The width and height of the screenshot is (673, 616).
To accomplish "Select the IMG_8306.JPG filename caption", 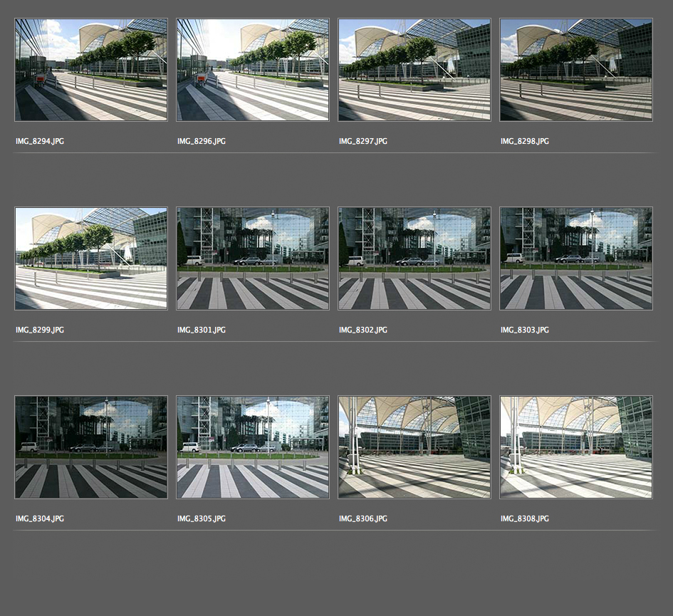I will pos(363,519).
